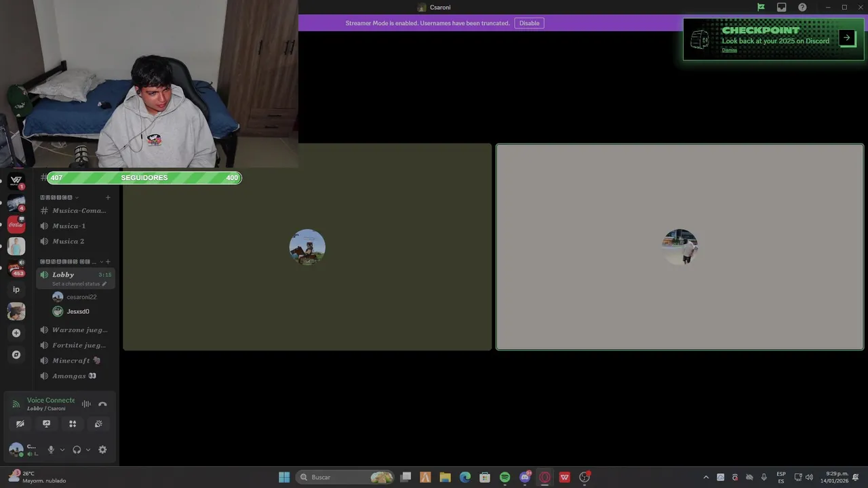Viewport: 868px width, 488px height.
Task: Join the Musica 2 voice channel
Action: 76,241
